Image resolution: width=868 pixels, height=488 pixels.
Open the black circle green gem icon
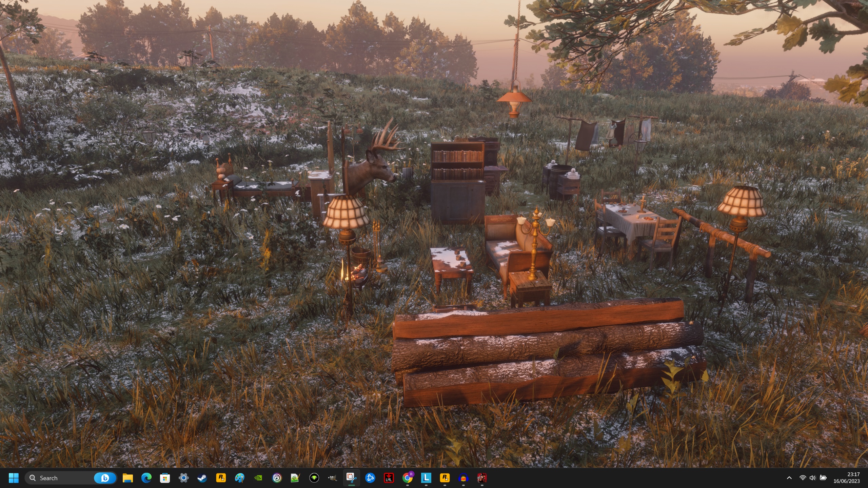pos(314,478)
